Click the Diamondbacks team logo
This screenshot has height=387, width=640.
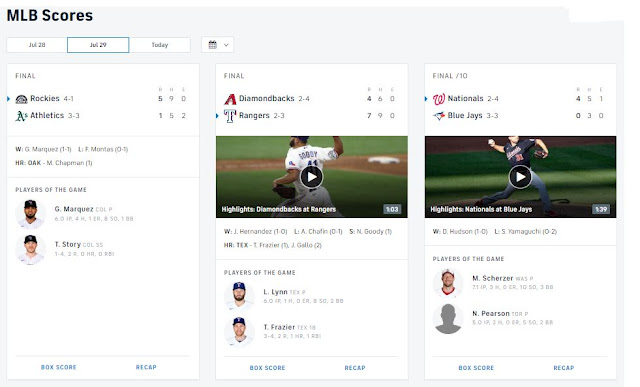pyautogui.click(x=230, y=99)
